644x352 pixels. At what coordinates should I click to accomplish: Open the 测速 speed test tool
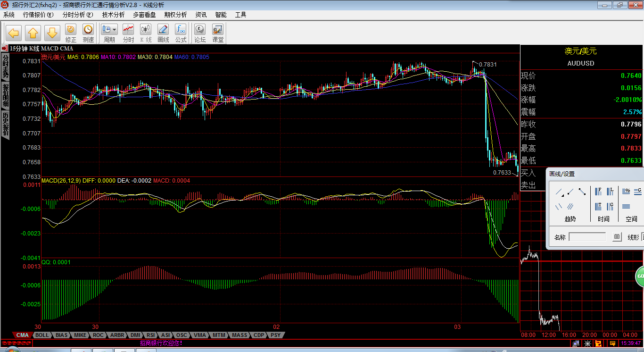click(x=88, y=33)
